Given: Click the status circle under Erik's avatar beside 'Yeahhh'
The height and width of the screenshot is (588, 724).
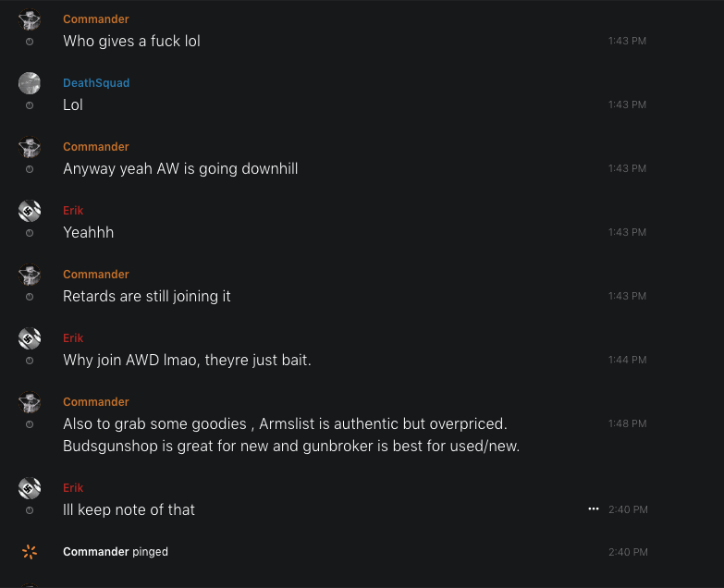Looking at the screenshot, I should [x=30, y=233].
